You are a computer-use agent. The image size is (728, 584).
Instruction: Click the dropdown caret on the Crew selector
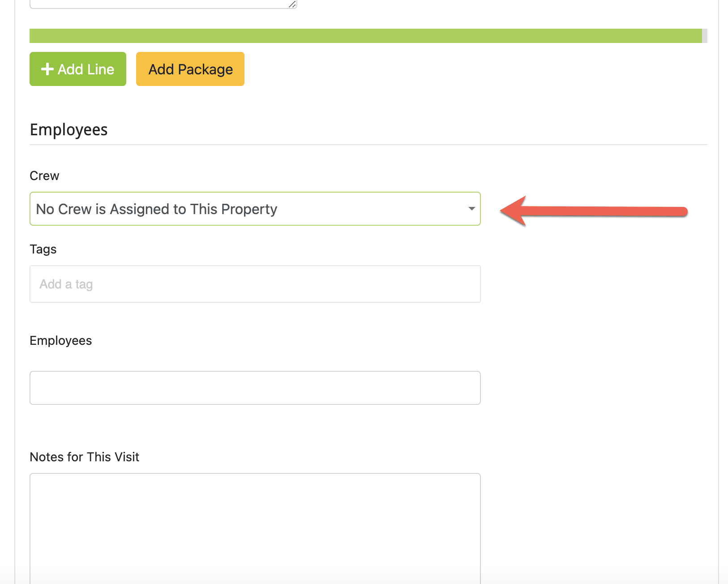pyautogui.click(x=471, y=209)
